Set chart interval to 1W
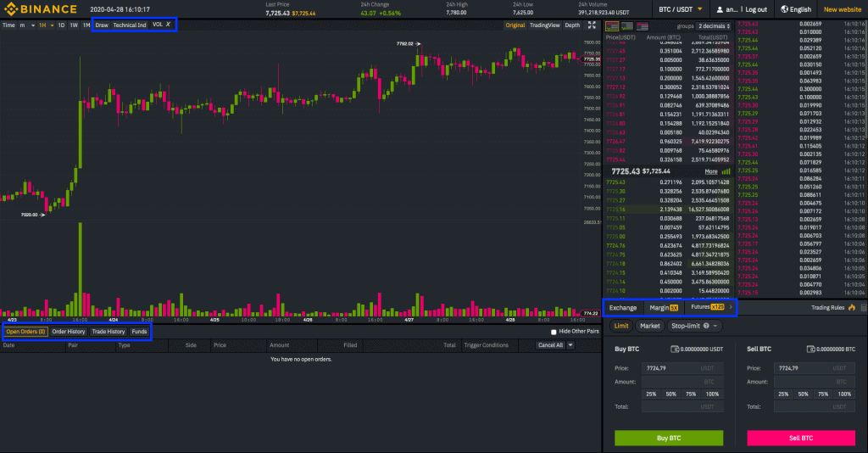The height and width of the screenshot is (453, 868). tap(74, 25)
